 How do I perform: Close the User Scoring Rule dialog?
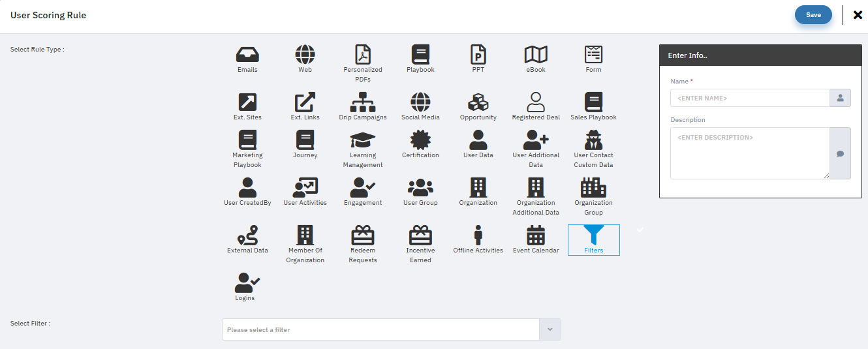pyautogui.click(x=858, y=15)
